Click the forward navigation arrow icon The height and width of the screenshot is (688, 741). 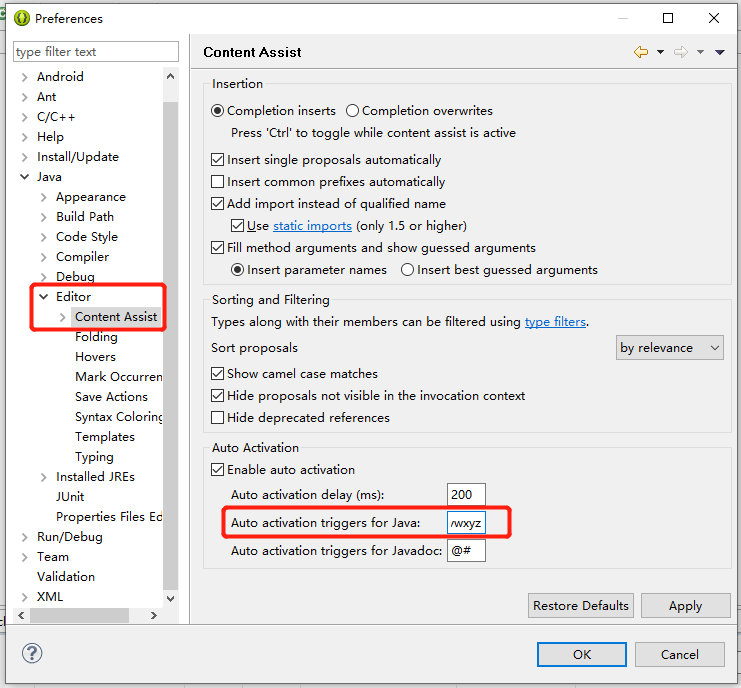[x=681, y=52]
